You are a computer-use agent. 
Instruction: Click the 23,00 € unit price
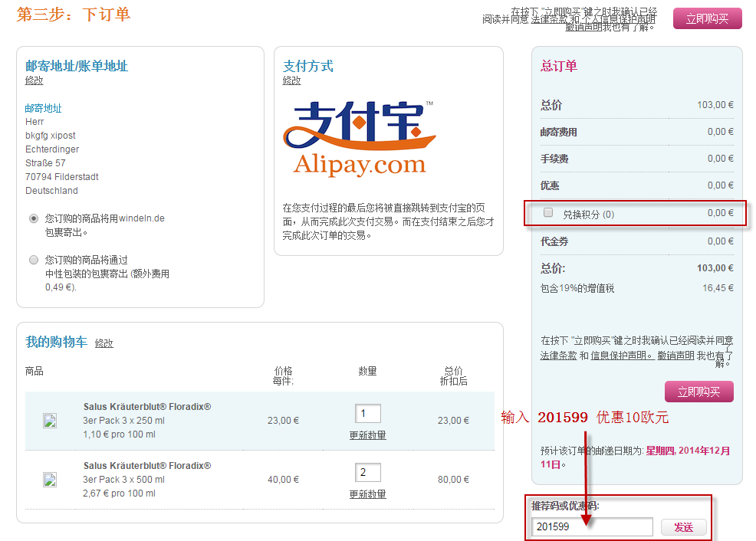tap(283, 421)
